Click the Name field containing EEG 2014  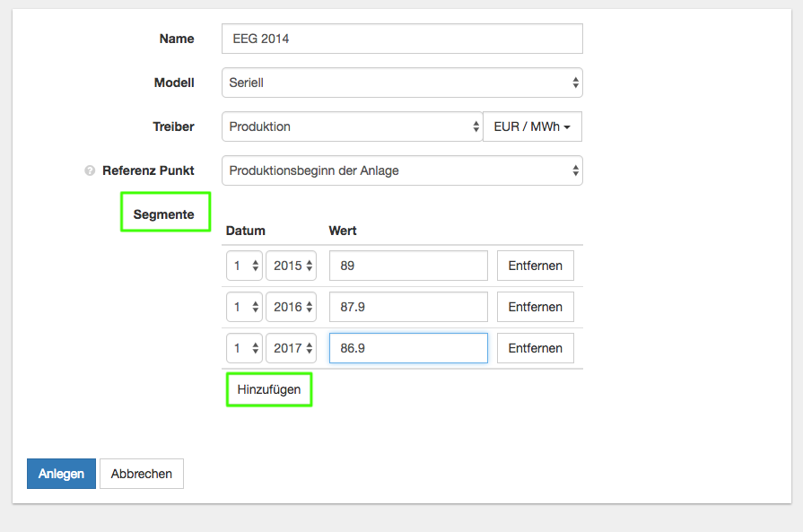tap(402, 39)
